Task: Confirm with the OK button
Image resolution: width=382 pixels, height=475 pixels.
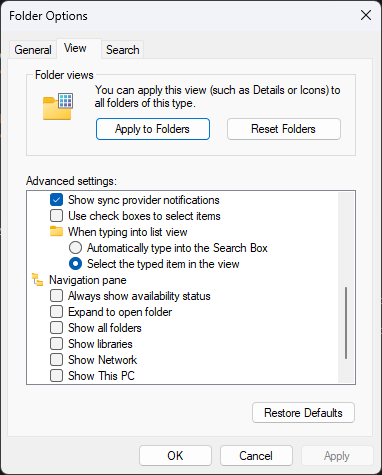Action: tap(175, 455)
